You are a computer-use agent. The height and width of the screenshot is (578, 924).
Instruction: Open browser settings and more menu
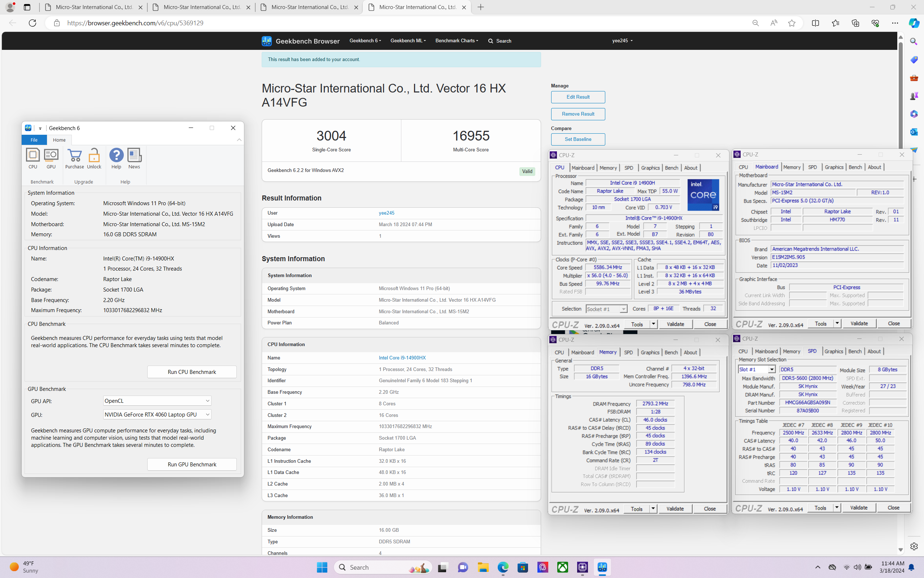coord(895,23)
